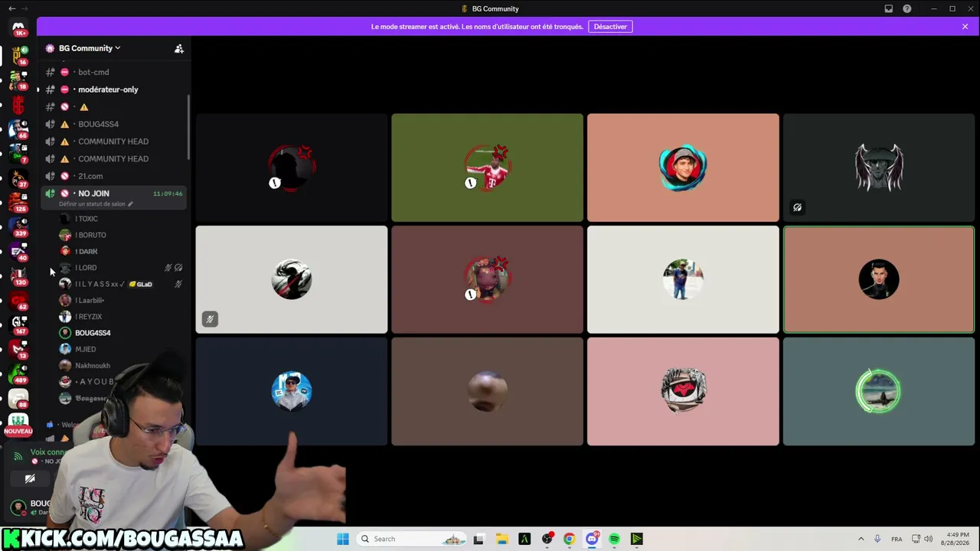The image size is (980, 551).
Task: Click the pink tile with the helmet avatar
Action: point(683,391)
